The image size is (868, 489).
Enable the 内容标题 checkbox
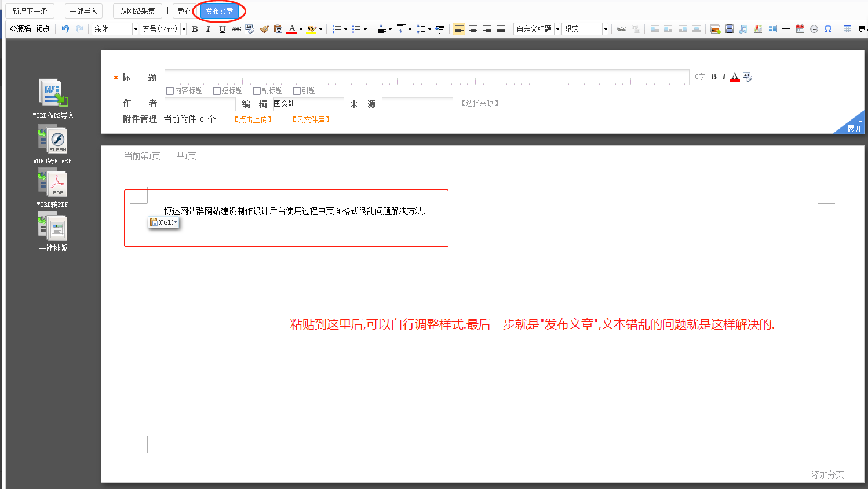[x=170, y=91]
